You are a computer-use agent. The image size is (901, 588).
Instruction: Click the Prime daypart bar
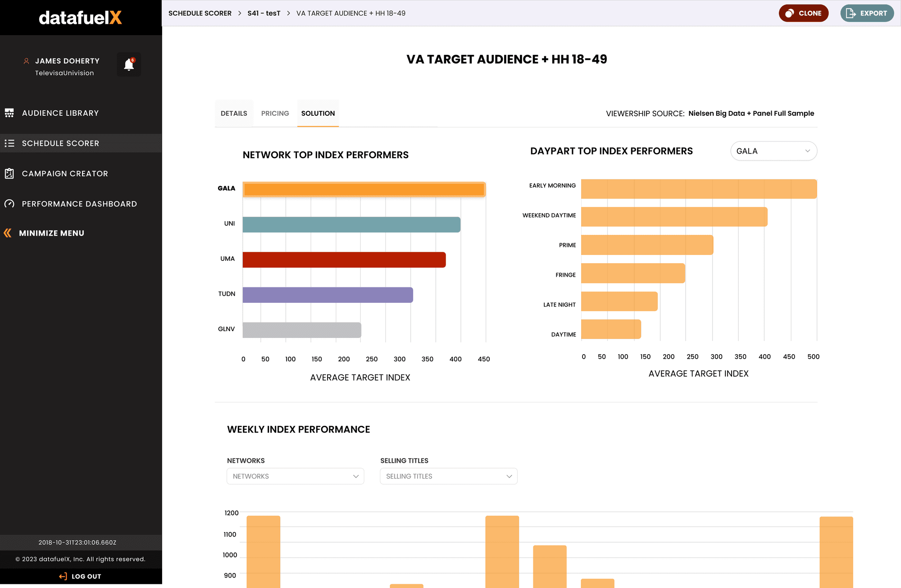(x=647, y=245)
